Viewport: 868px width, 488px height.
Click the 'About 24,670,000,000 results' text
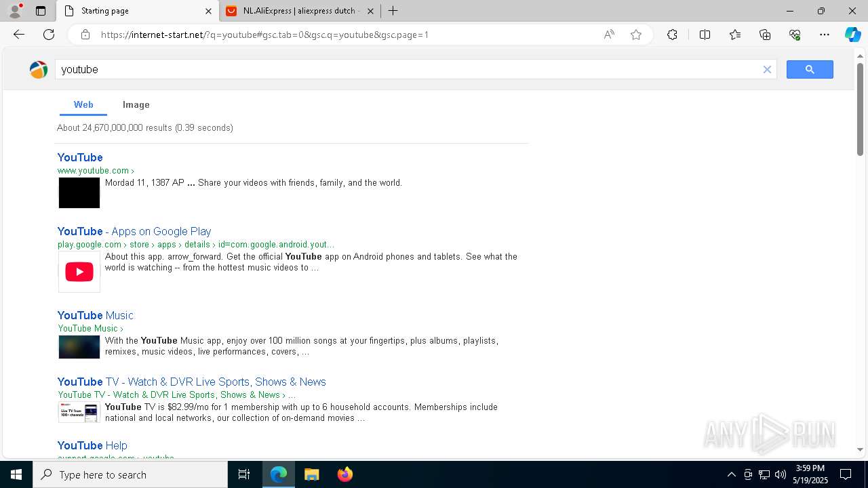(x=145, y=127)
